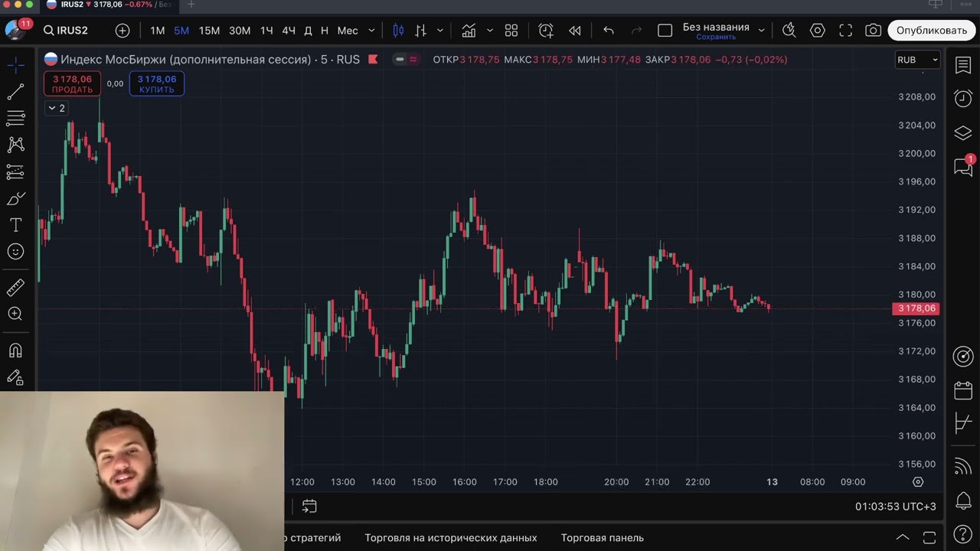Open the hotlists target icon panel
This screenshot has width=980, height=551.
[963, 357]
